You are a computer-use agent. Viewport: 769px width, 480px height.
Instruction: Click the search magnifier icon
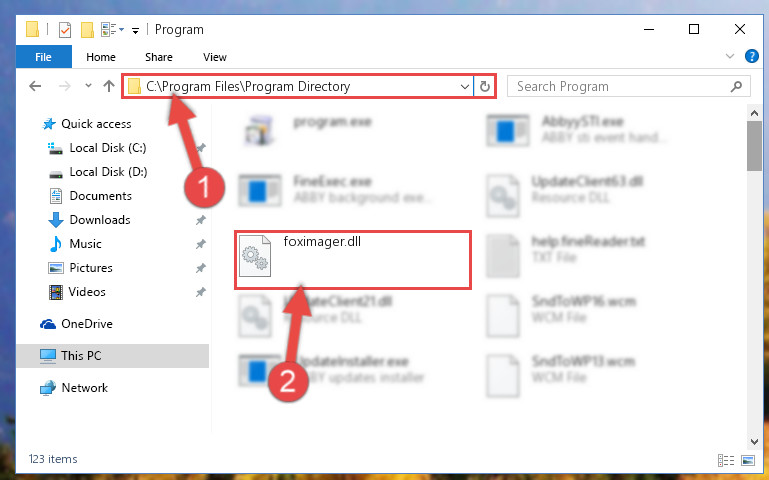[736, 87]
